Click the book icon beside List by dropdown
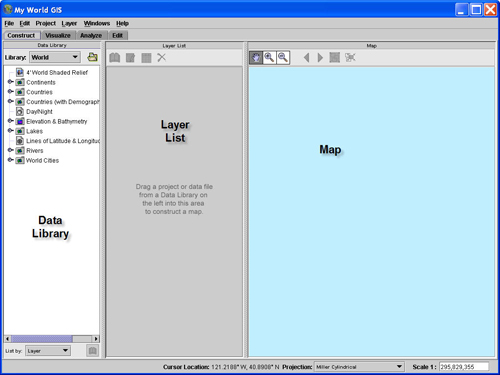 [x=93, y=351]
